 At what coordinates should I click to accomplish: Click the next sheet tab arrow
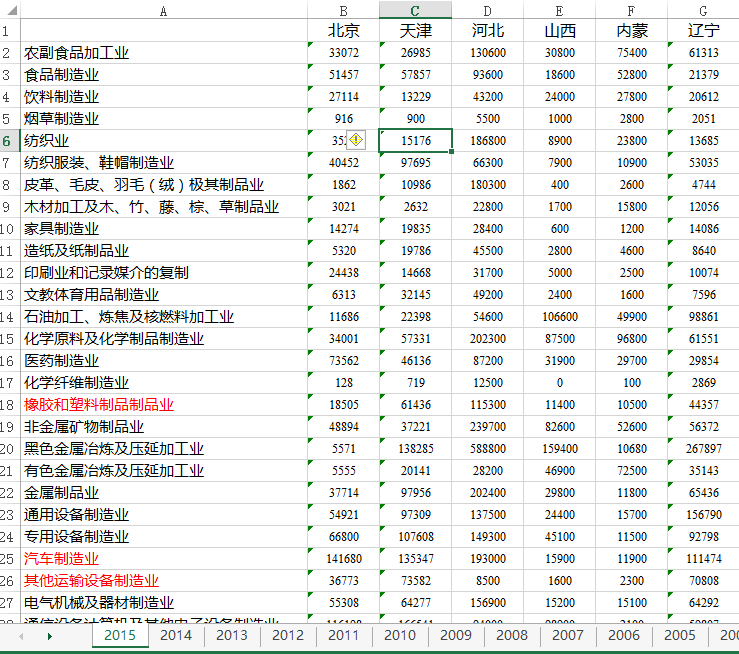coord(50,637)
